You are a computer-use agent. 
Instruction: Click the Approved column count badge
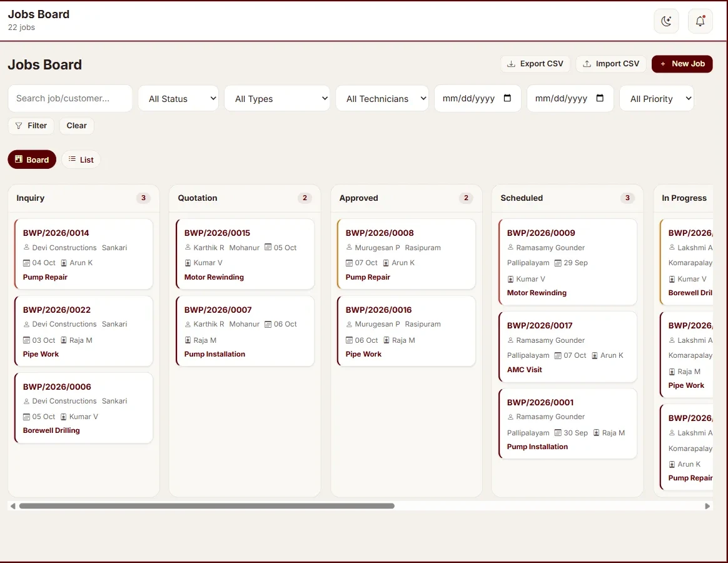pos(466,198)
